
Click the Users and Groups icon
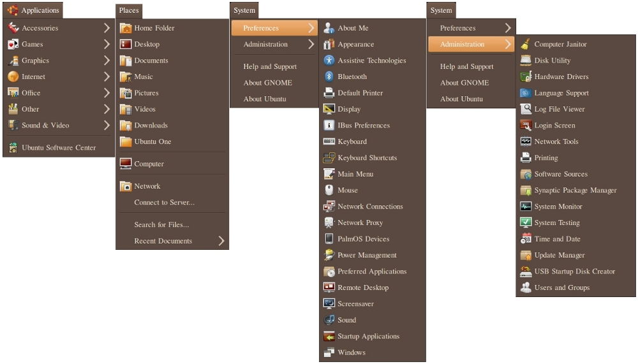click(x=526, y=288)
